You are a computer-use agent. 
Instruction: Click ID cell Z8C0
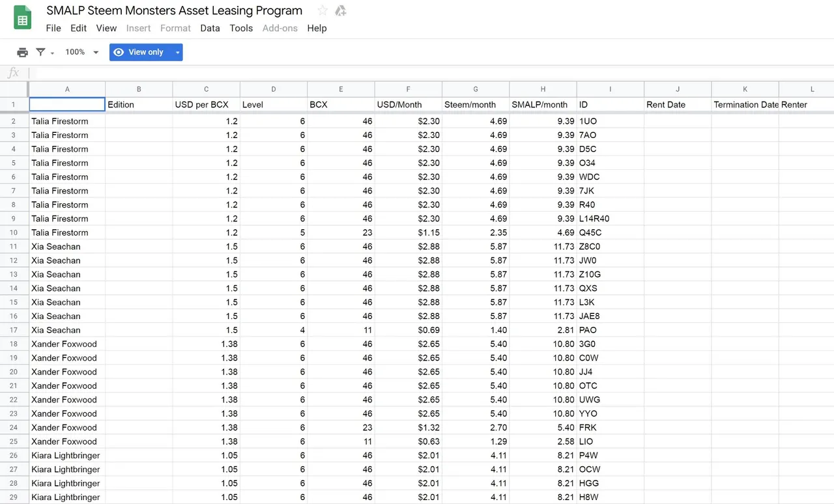point(610,247)
